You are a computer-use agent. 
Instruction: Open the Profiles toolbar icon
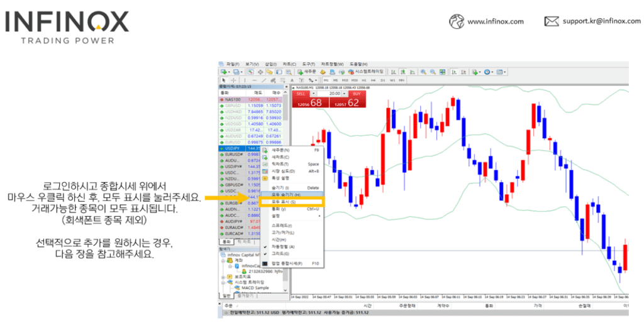pyautogui.click(x=236, y=72)
